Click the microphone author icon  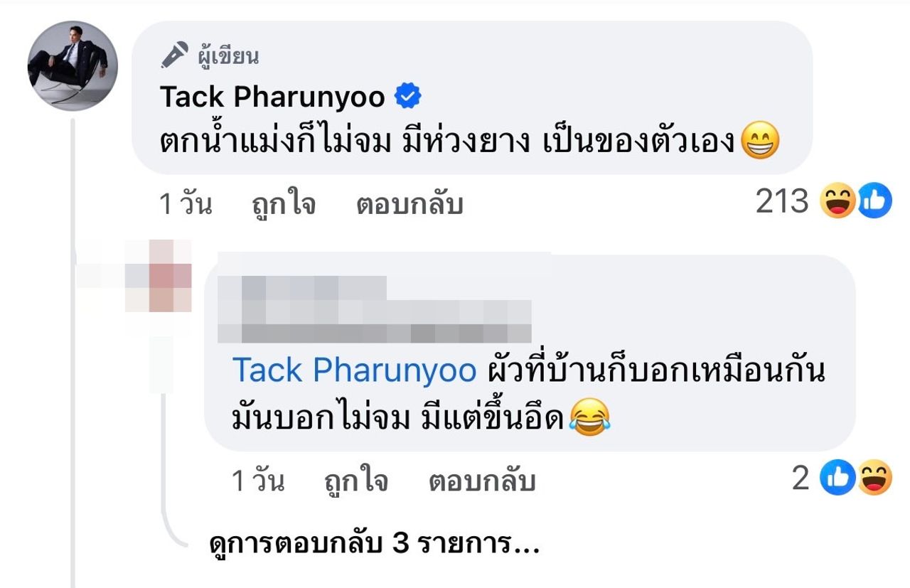[x=174, y=55]
